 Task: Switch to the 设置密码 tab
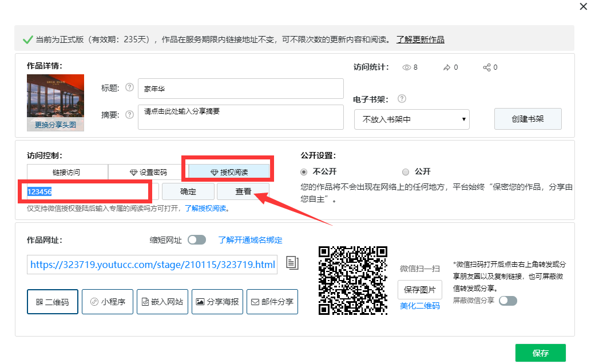point(148,172)
